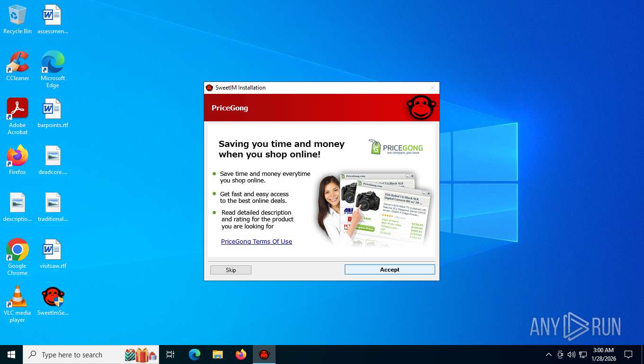Click the camera product preview thumbnail
The height and width of the screenshot is (364, 644).
click(x=375, y=209)
